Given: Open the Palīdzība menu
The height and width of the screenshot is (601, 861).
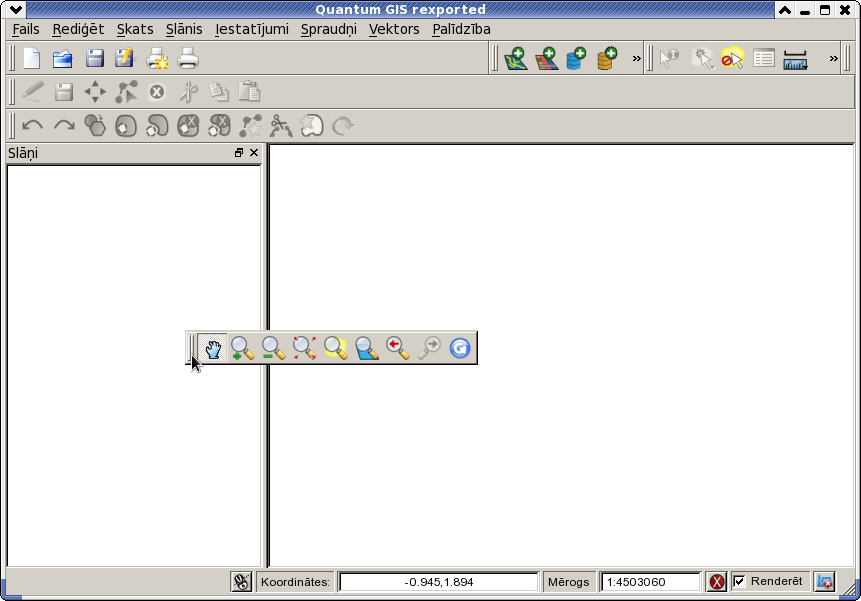Looking at the screenshot, I should (x=461, y=29).
